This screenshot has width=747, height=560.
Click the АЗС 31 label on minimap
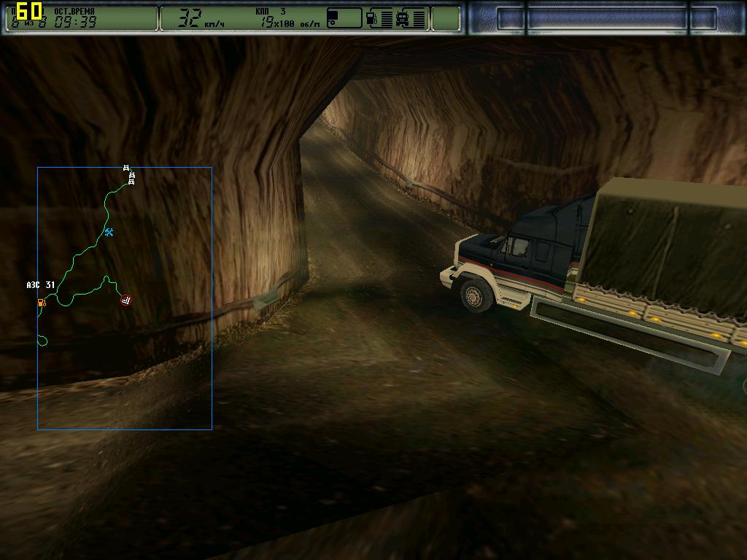(40, 285)
